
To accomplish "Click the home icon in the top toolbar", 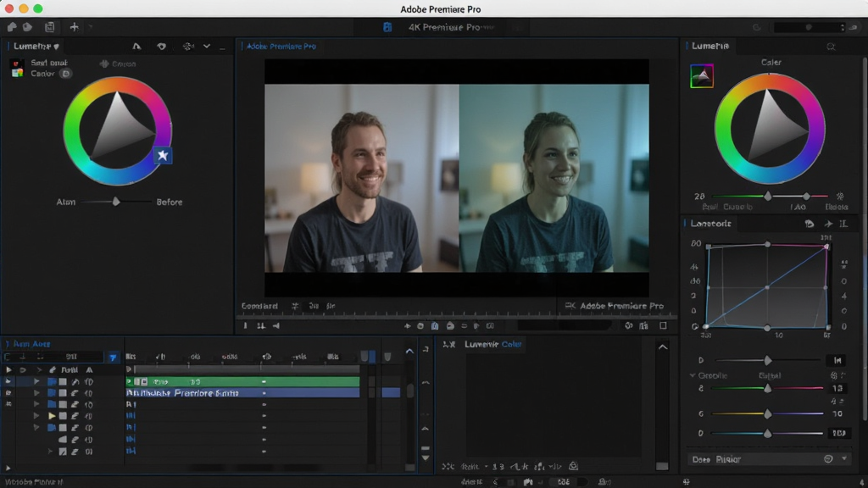I will (x=12, y=26).
